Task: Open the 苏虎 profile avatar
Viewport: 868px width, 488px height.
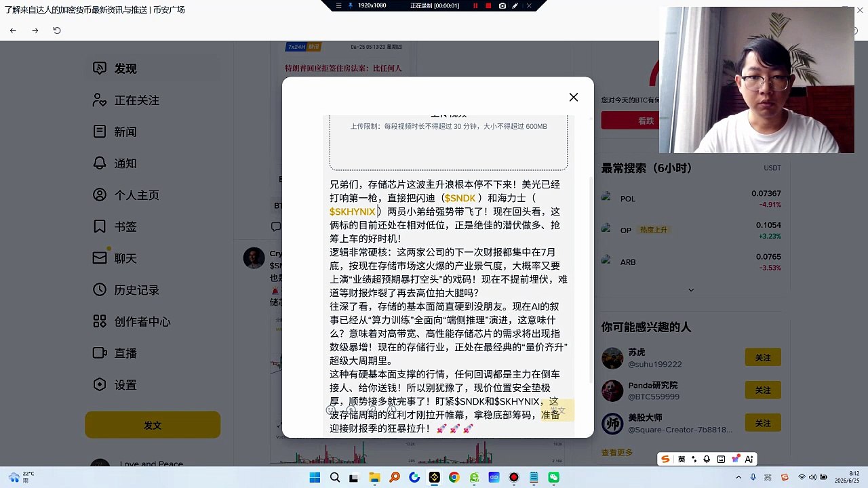Action: [x=612, y=358]
